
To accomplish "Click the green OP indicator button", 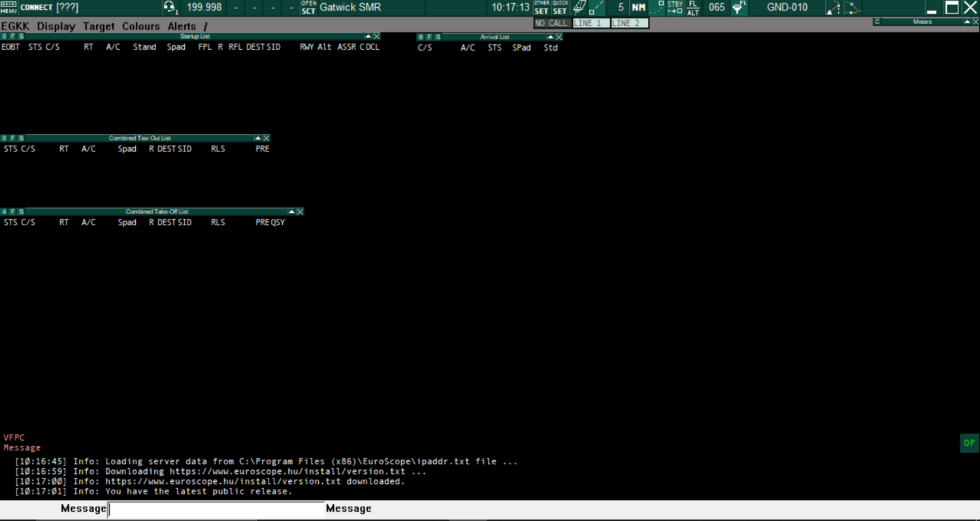I will tap(969, 443).
